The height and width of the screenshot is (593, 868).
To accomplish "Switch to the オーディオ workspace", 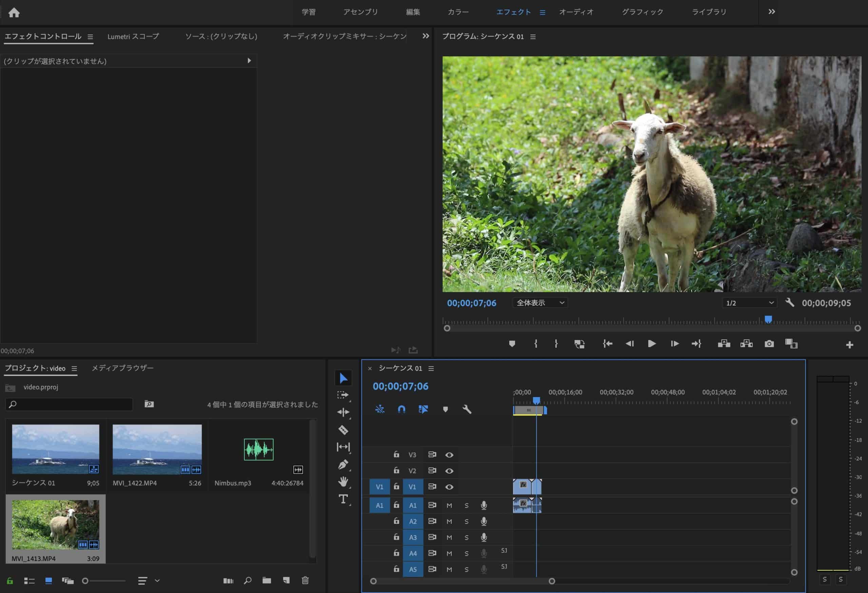I will [x=576, y=12].
